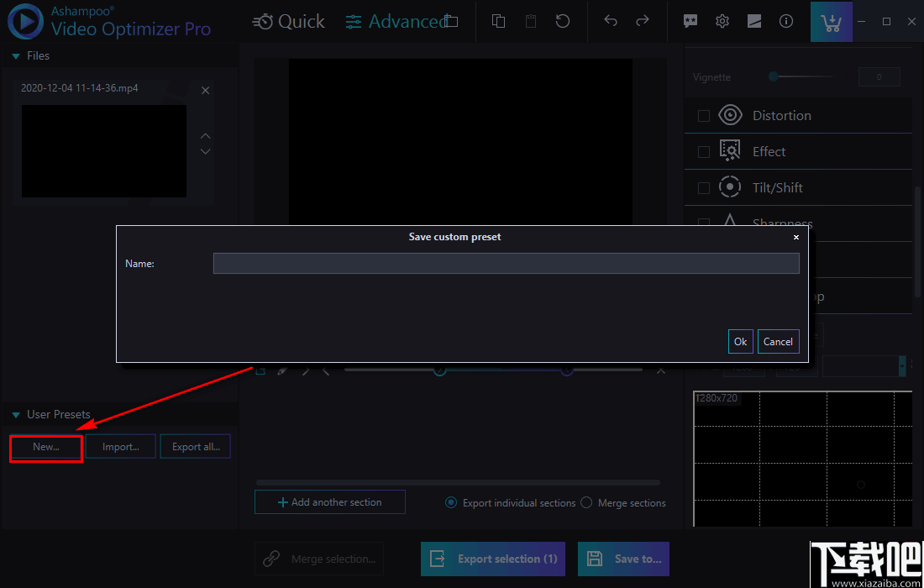Screen dimensions: 924x588
Task: Click the redo arrow icon
Action: 643,21
